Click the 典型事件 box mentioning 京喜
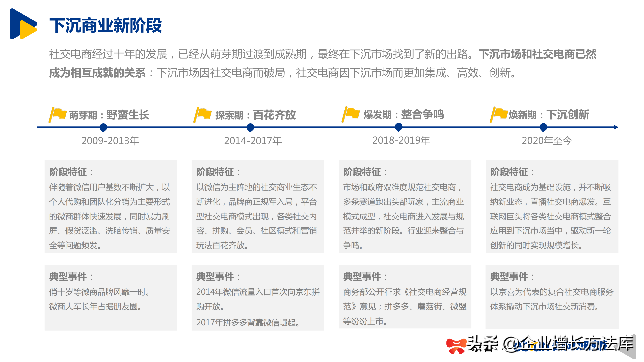The width and height of the screenshot is (644, 362). pyautogui.click(x=552, y=296)
